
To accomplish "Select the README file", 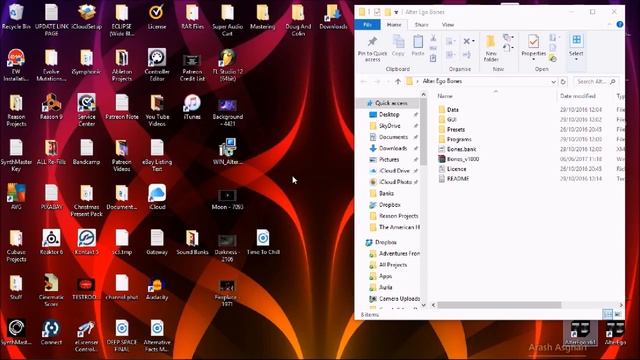I will 458,178.
